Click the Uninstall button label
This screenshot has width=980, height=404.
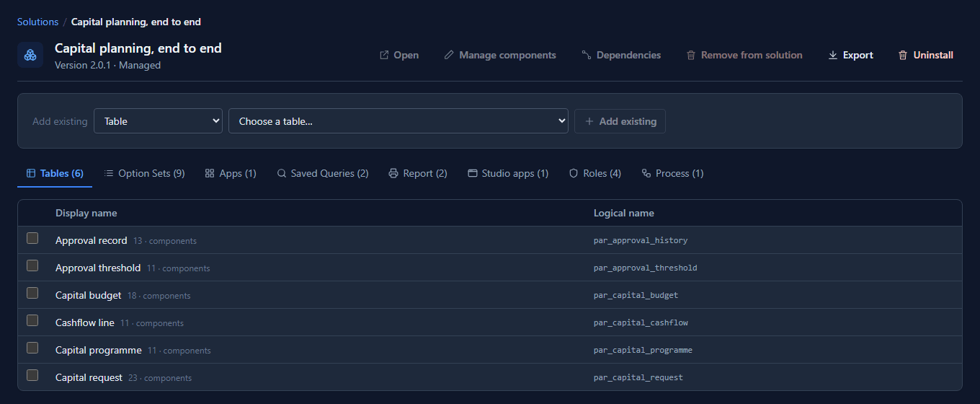coord(933,55)
